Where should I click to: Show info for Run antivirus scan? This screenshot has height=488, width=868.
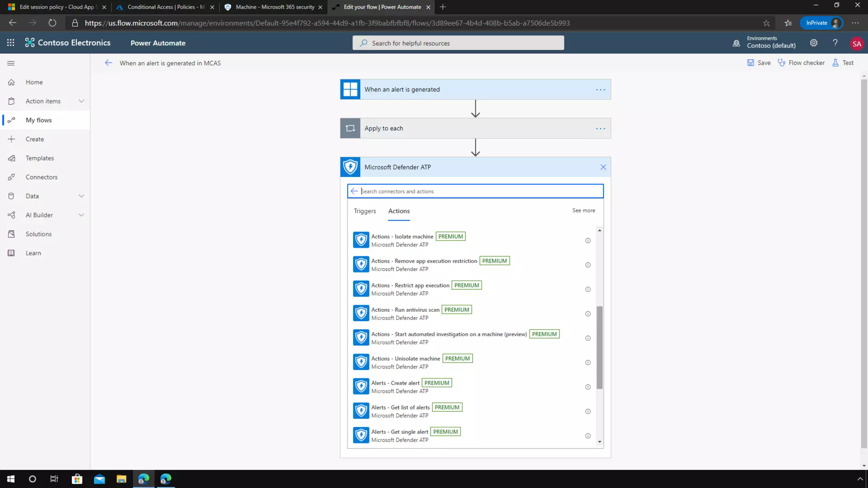coord(588,314)
